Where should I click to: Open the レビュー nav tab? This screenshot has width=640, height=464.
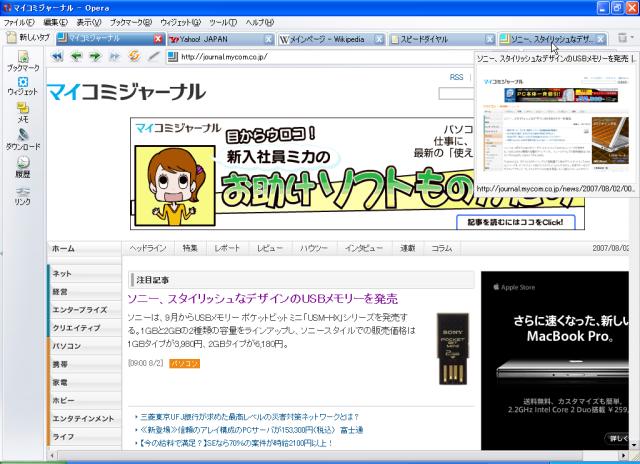click(x=270, y=248)
